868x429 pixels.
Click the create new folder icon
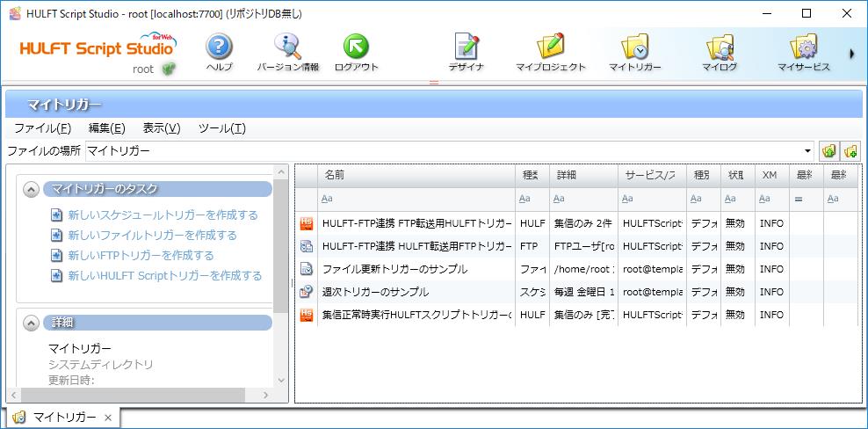tap(850, 151)
